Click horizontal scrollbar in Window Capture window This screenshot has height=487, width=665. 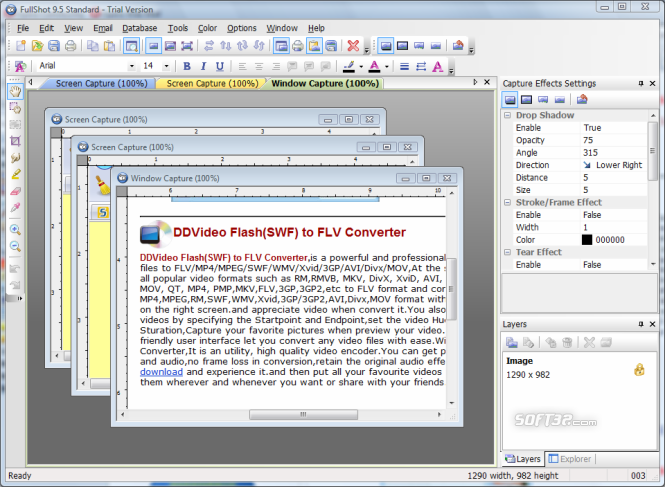pyautogui.click(x=303, y=414)
